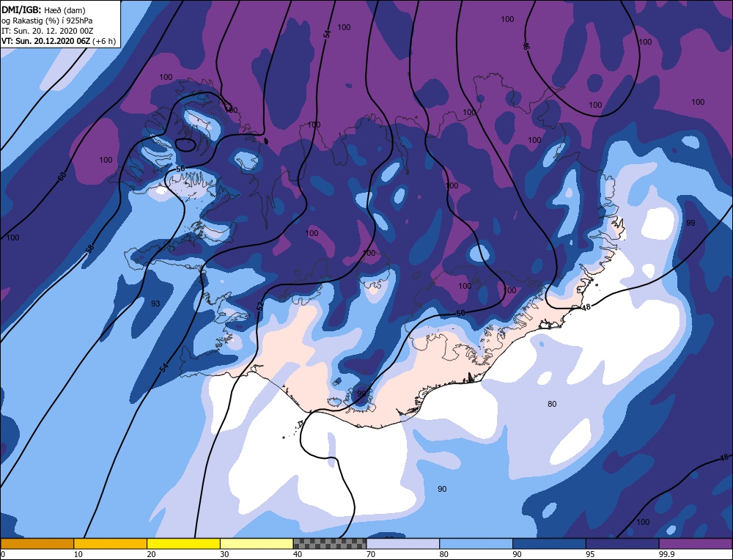Select the 'IT: Sun. 20. 12. 2020 00Z' line

48,31
